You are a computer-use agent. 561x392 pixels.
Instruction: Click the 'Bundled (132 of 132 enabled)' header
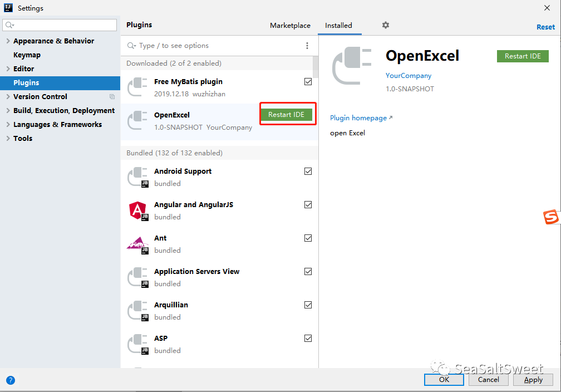pyautogui.click(x=175, y=153)
